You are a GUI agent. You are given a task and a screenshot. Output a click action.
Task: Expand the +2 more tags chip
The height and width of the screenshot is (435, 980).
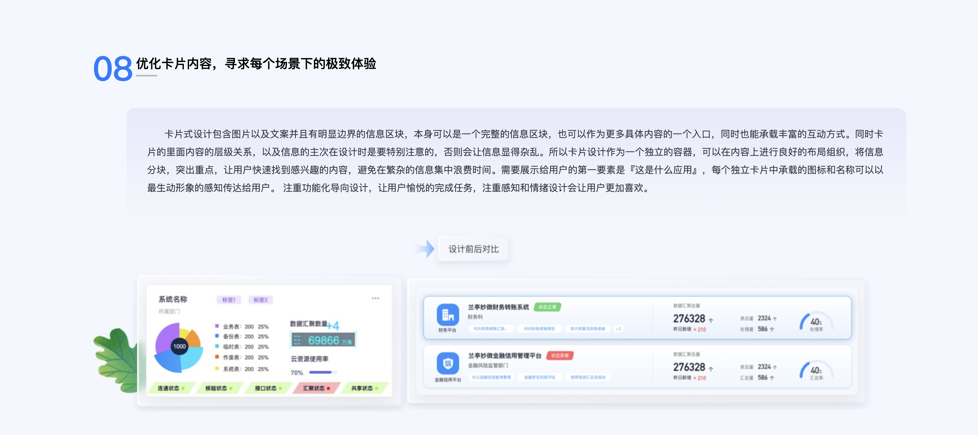(x=619, y=329)
